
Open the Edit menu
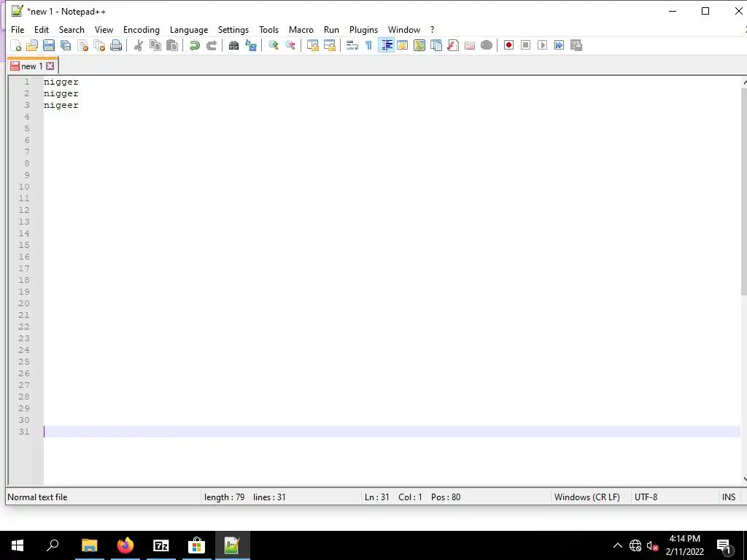(x=42, y=29)
